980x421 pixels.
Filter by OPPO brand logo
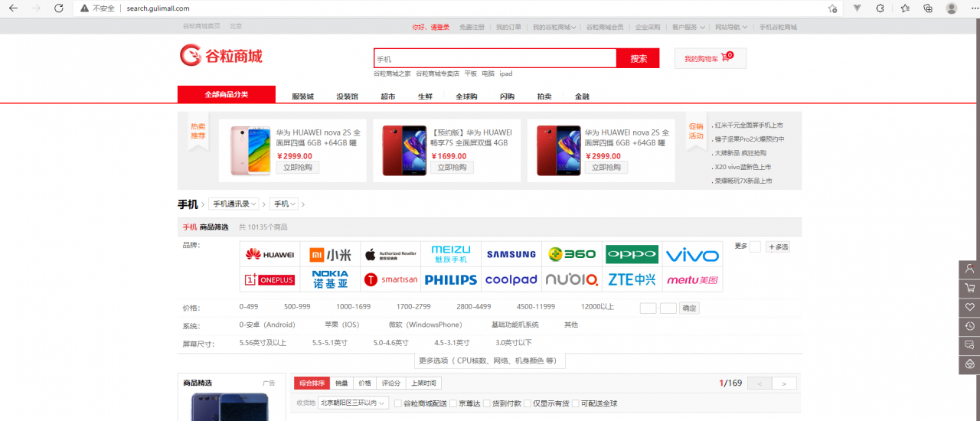tap(632, 255)
